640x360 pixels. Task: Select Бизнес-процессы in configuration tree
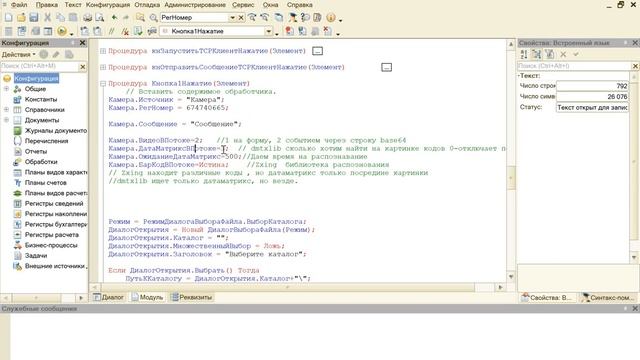[51, 245]
